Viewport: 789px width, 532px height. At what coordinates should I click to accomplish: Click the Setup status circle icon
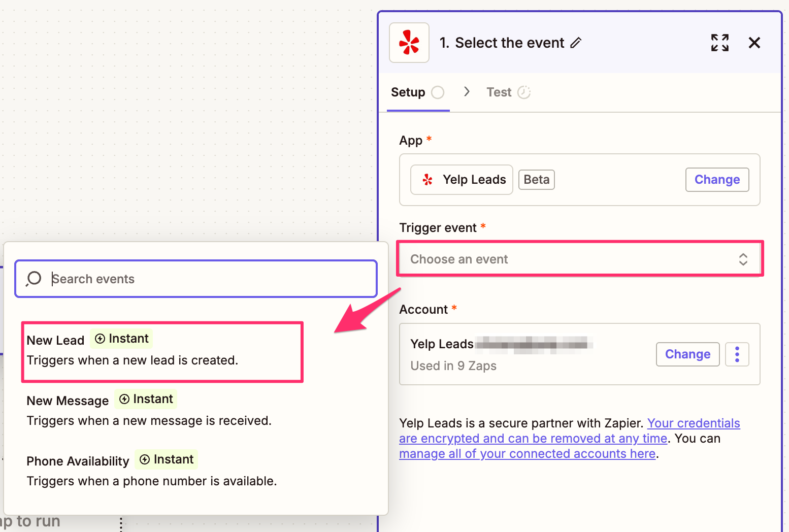[x=438, y=92]
